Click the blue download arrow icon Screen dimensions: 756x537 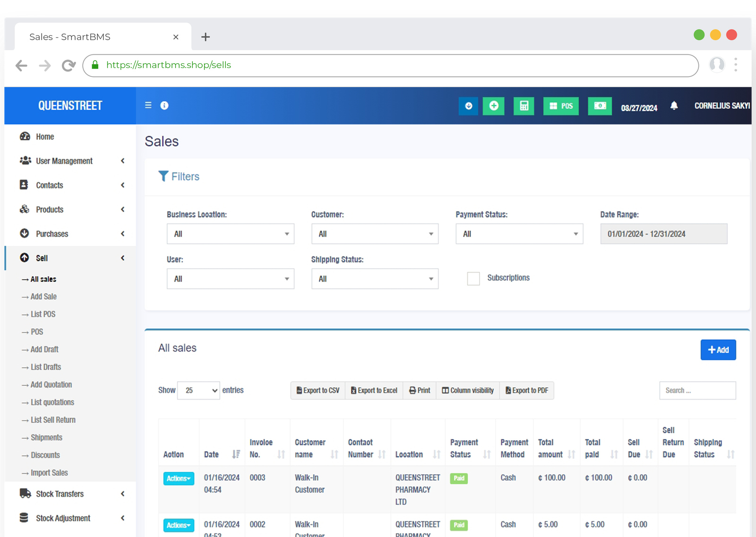point(468,106)
